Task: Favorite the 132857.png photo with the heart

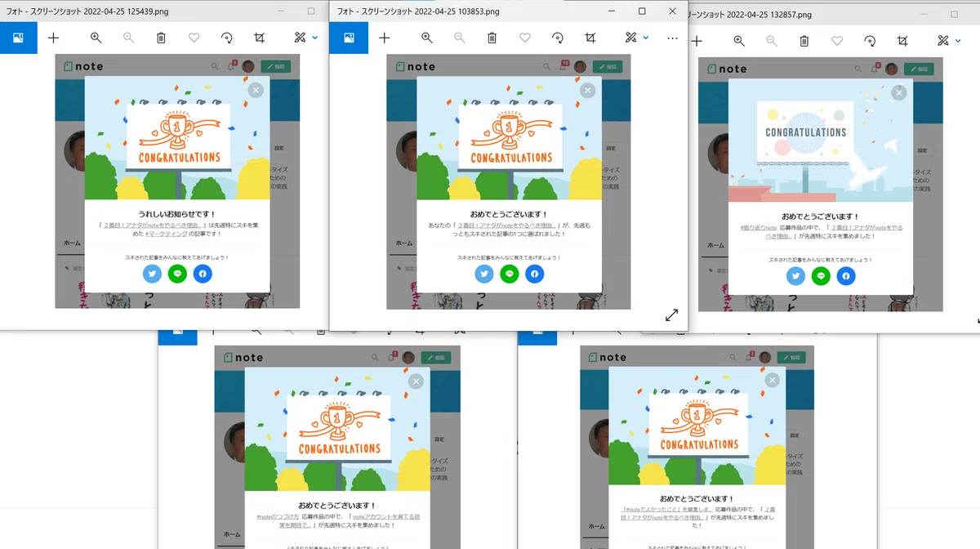Action: click(x=837, y=41)
